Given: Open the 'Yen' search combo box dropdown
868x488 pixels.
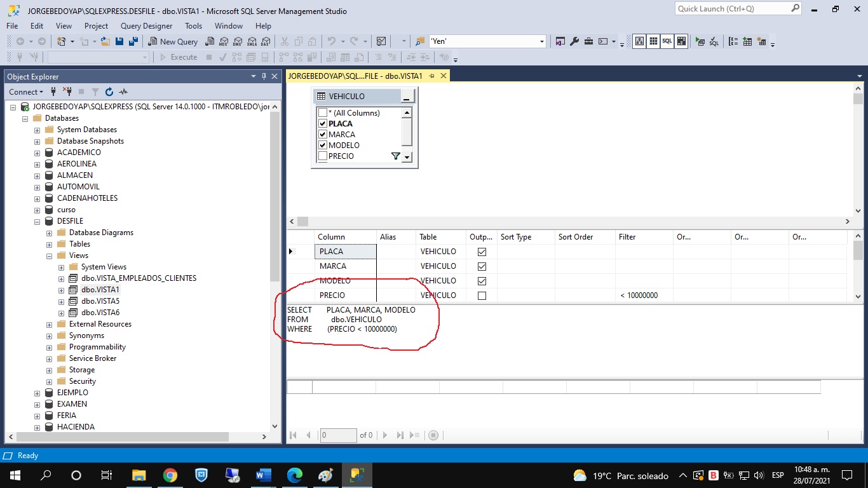Looking at the screenshot, I should (x=542, y=41).
